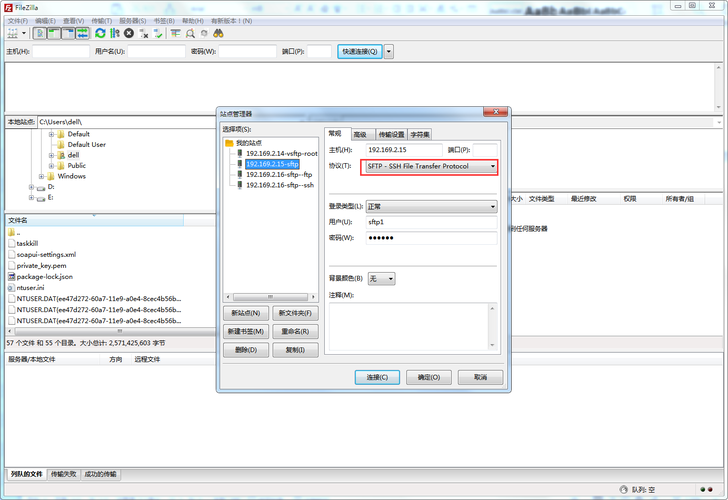This screenshot has height=500, width=728.
Task: Click the 用户(U) field containing sftp1
Action: tap(431, 222)
